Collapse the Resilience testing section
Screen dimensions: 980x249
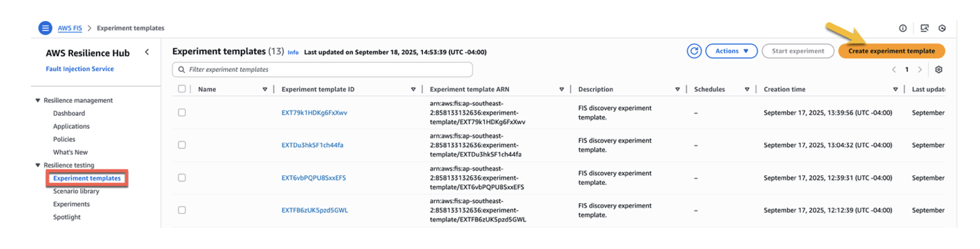click(38, 165)
